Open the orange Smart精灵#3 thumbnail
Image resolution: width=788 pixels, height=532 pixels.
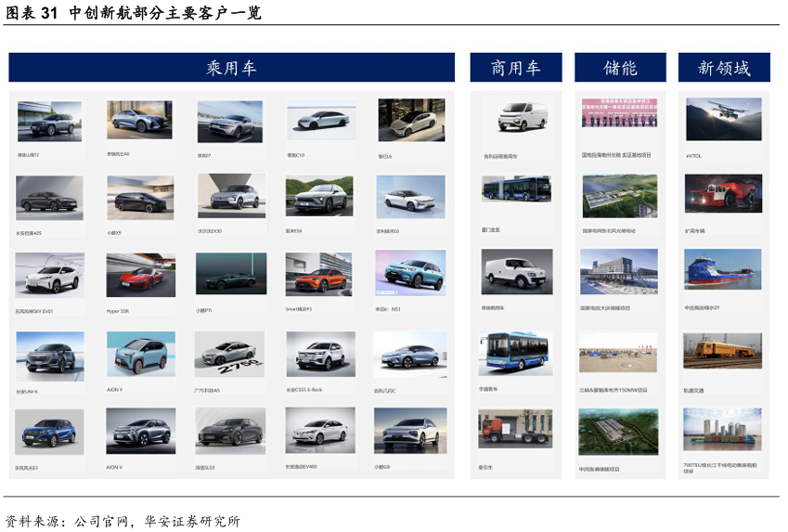[318, 274]
